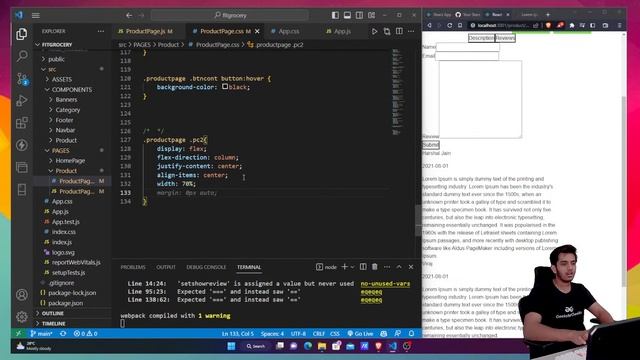Kill terminal with trash icon
This screenshot has height=360, width=640.
point(374,267)
